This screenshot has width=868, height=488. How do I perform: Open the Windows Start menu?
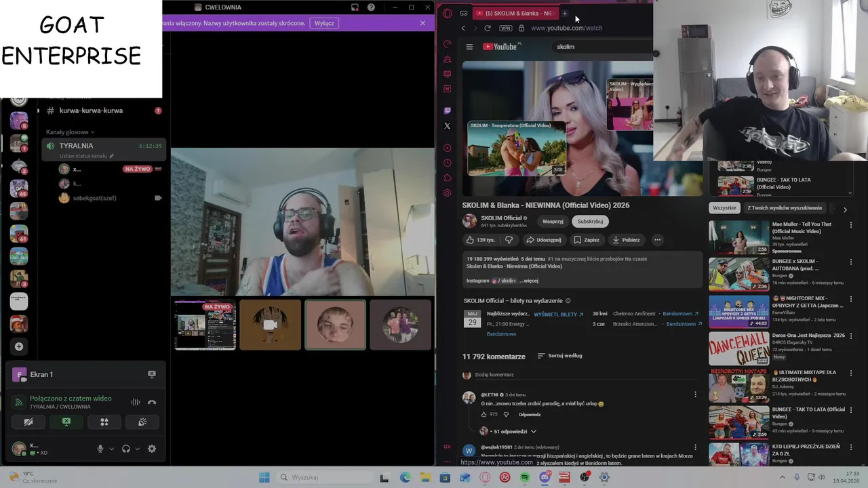264,477
